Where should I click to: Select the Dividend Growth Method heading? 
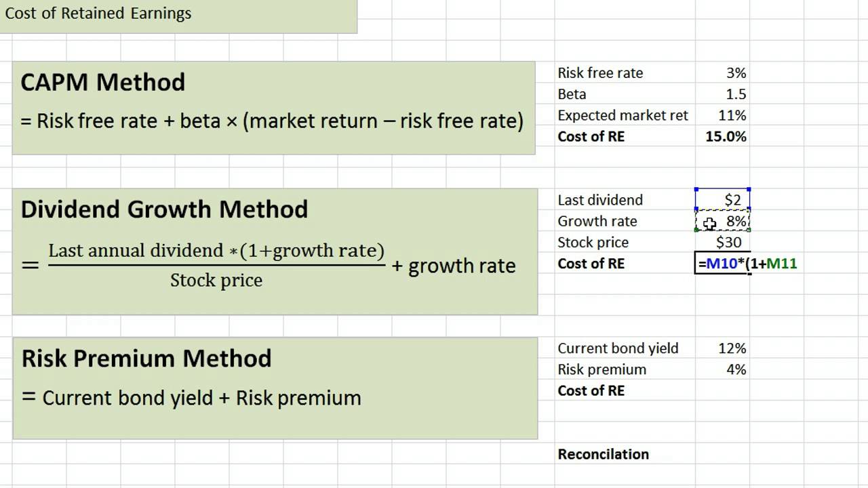(164, 209)
